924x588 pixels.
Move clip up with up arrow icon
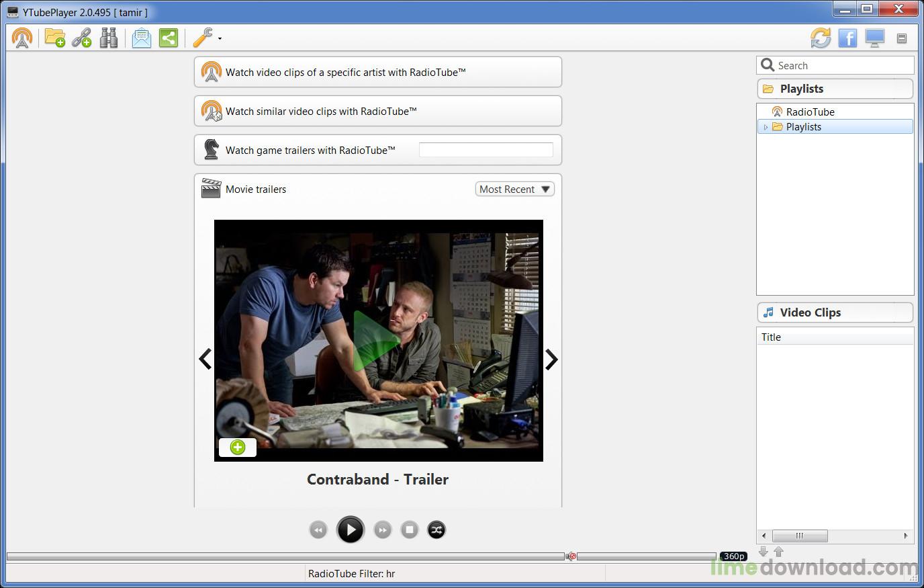[779, 552]
